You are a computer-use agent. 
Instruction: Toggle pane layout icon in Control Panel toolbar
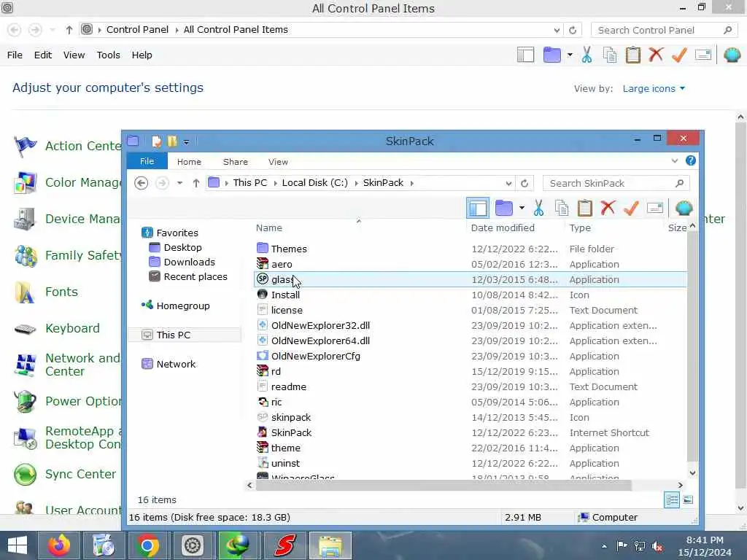click(525, 55)
